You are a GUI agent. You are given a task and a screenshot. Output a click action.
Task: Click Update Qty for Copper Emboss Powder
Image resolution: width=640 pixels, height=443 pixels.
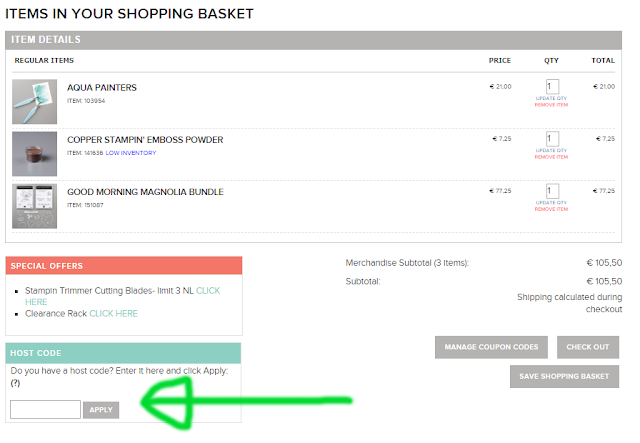pyautogui.click(x=551, y=151)
